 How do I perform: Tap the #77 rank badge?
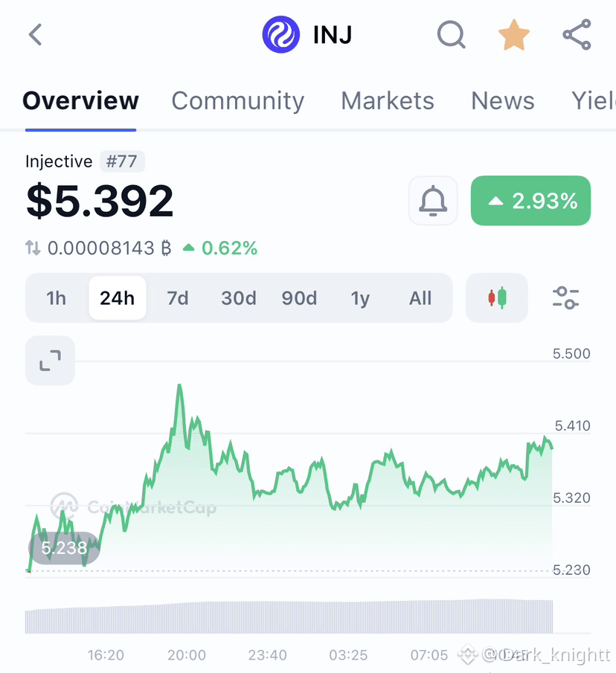click(122, 162)
